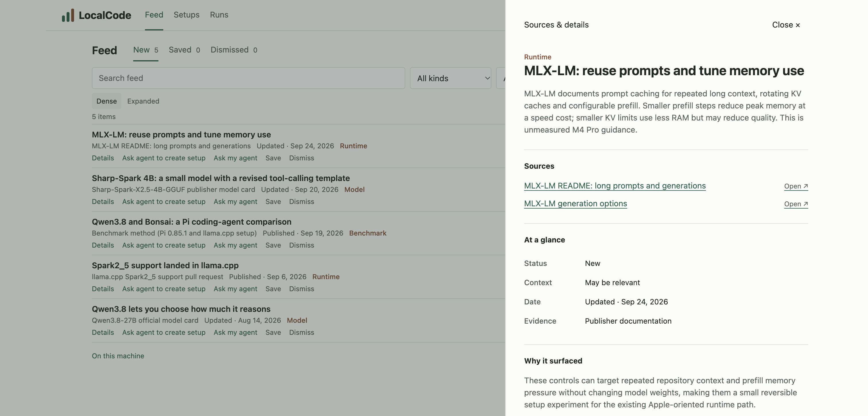The height and width of the screenshot is (416, 868).
Task: Ask my agent about Sharp-Spark 4B
Action: [x=235, y=201]
